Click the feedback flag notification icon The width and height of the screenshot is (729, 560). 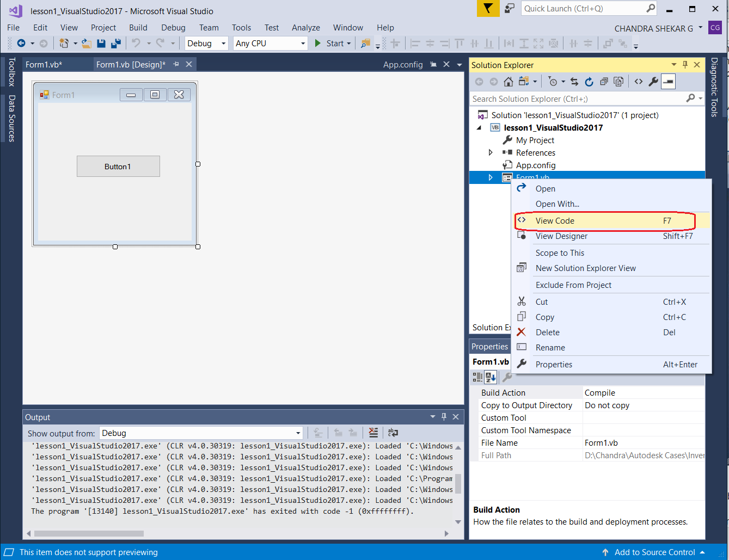tap(488, 9)
